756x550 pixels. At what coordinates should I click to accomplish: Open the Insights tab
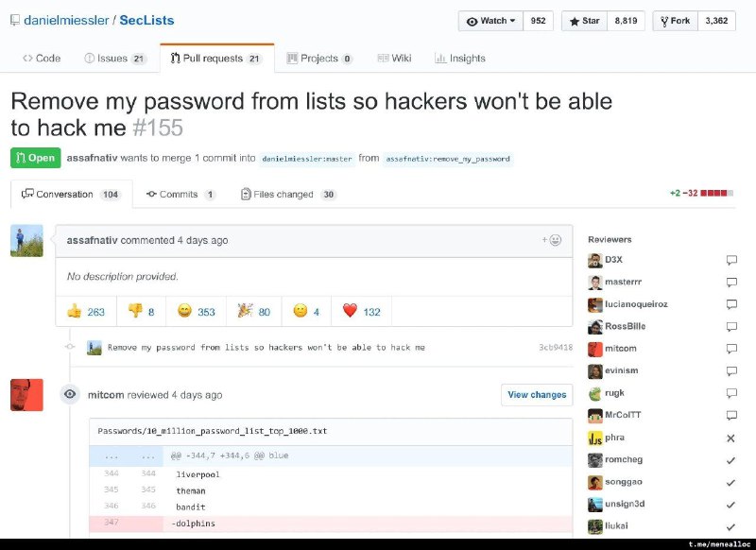460,59
